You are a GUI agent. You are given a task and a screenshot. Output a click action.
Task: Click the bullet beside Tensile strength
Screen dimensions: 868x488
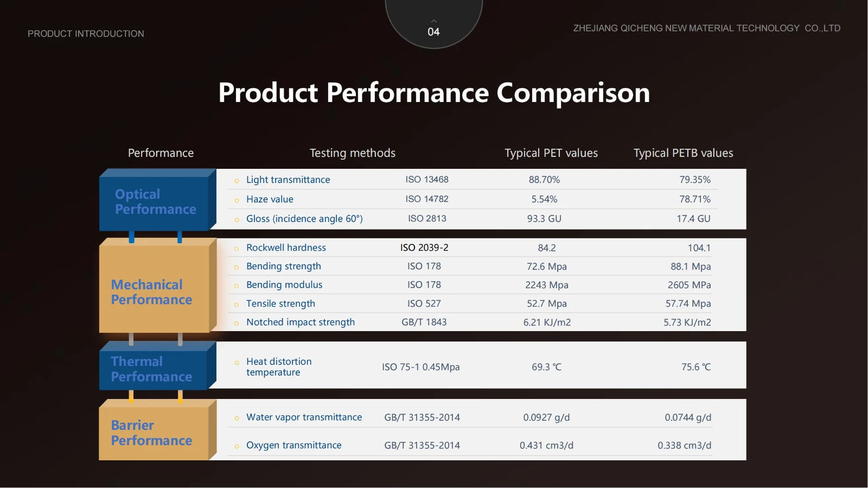(x=237, y=305)
